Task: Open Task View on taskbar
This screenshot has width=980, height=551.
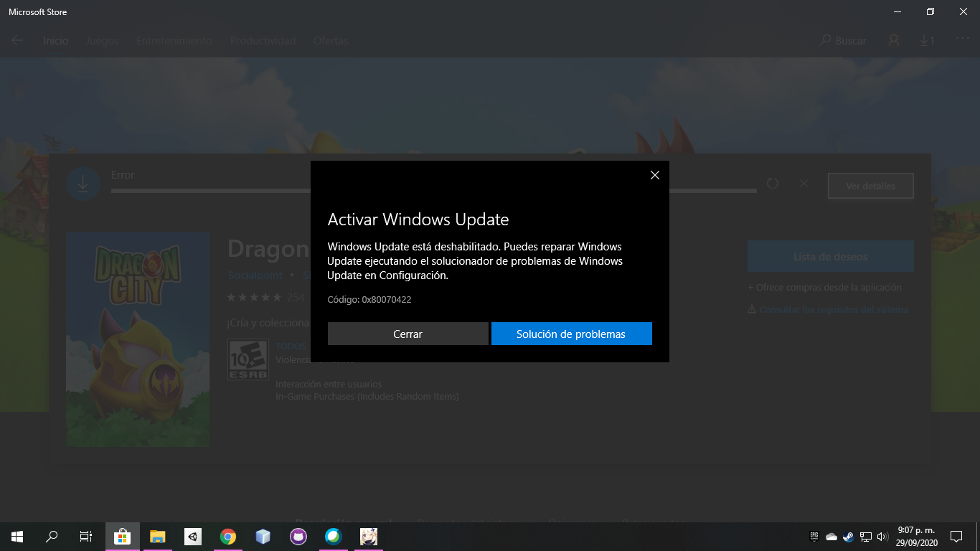Action: [85, 536]
